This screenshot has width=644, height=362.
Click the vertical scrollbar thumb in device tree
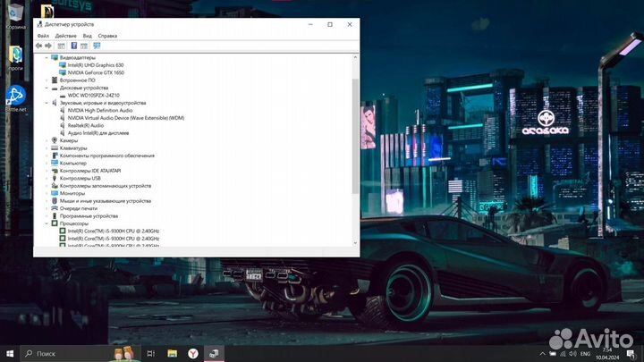tap(355, 136)
